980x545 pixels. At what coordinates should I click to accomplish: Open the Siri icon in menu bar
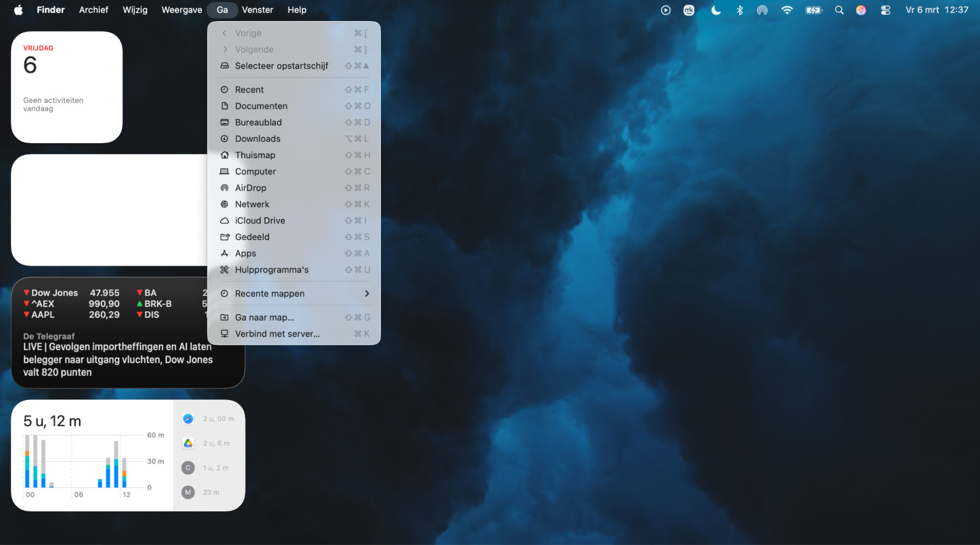click(x=861, y=10)
